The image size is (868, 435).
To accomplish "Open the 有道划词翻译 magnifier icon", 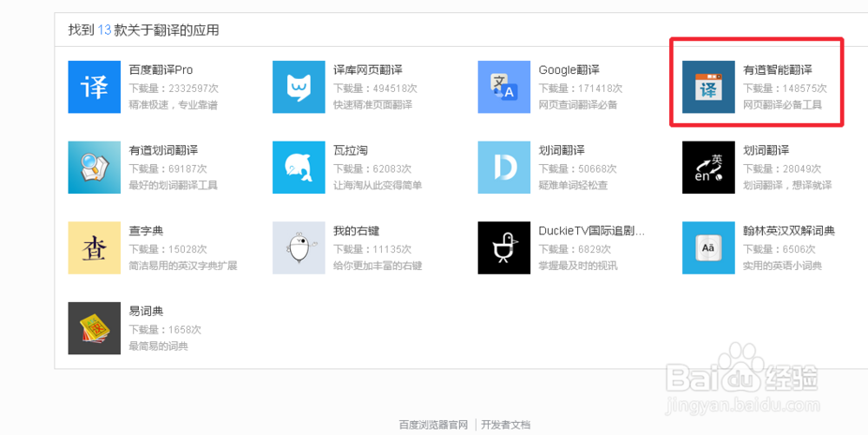I will coord(94,167).
